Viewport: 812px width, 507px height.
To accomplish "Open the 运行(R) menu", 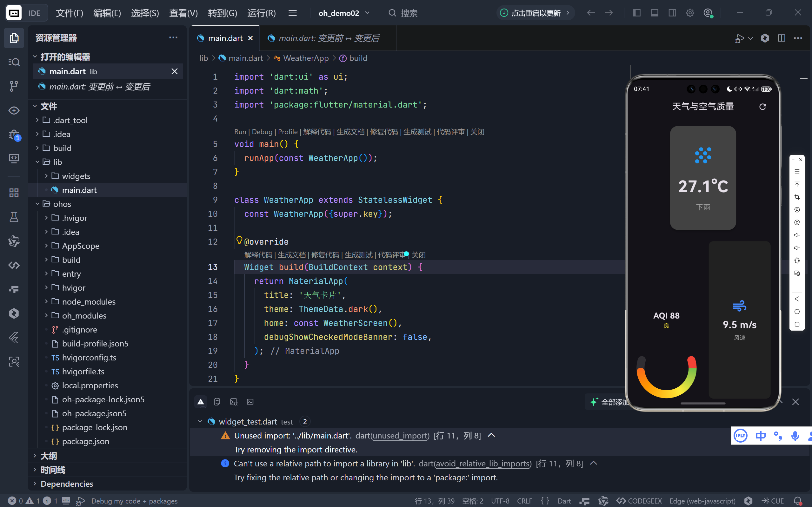I will (x=261, y=13).
